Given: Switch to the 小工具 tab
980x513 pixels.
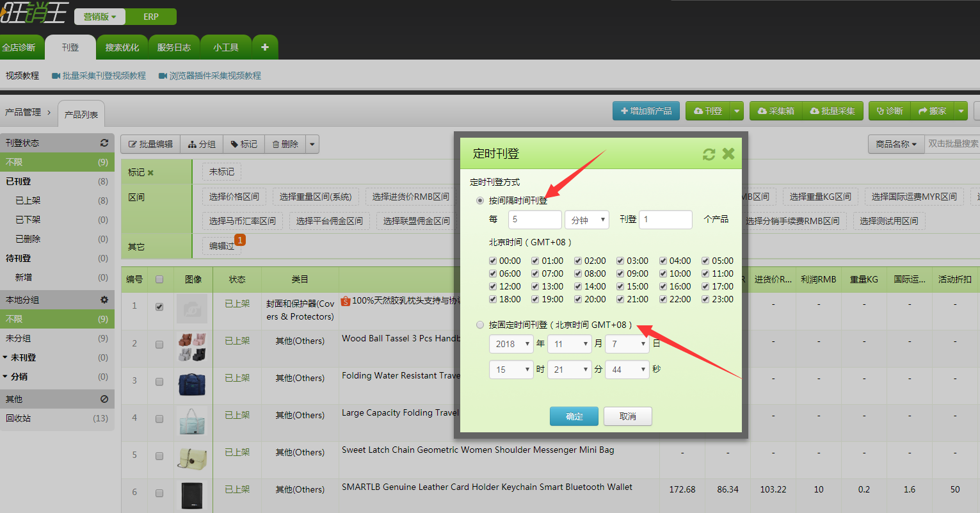Looking at the screenshot, I should click(226, 47).
